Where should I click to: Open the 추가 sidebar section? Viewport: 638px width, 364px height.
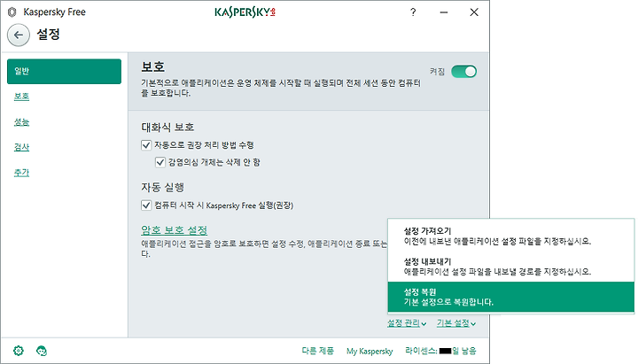21,173
